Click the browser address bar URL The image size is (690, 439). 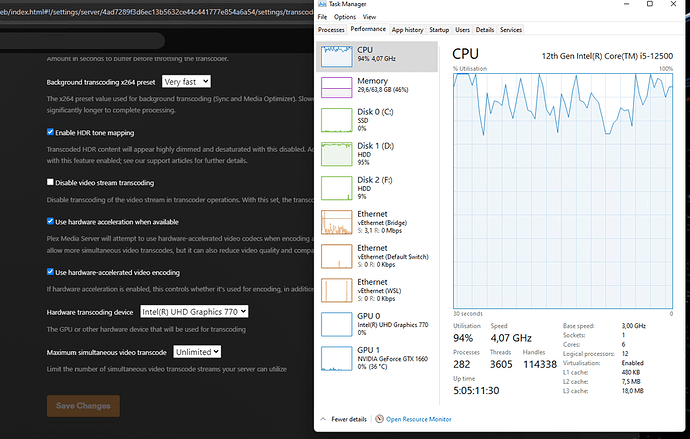pyautogui.click(x=156, y=12)
